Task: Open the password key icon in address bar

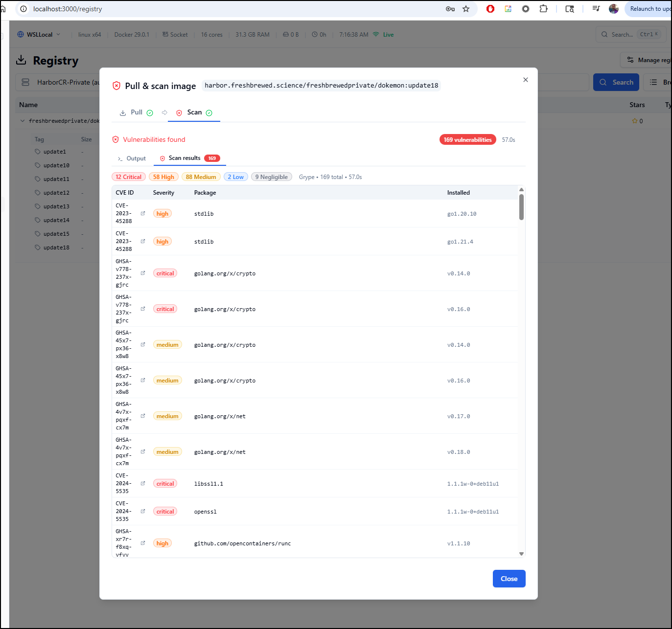Action: tap(450, 9)
